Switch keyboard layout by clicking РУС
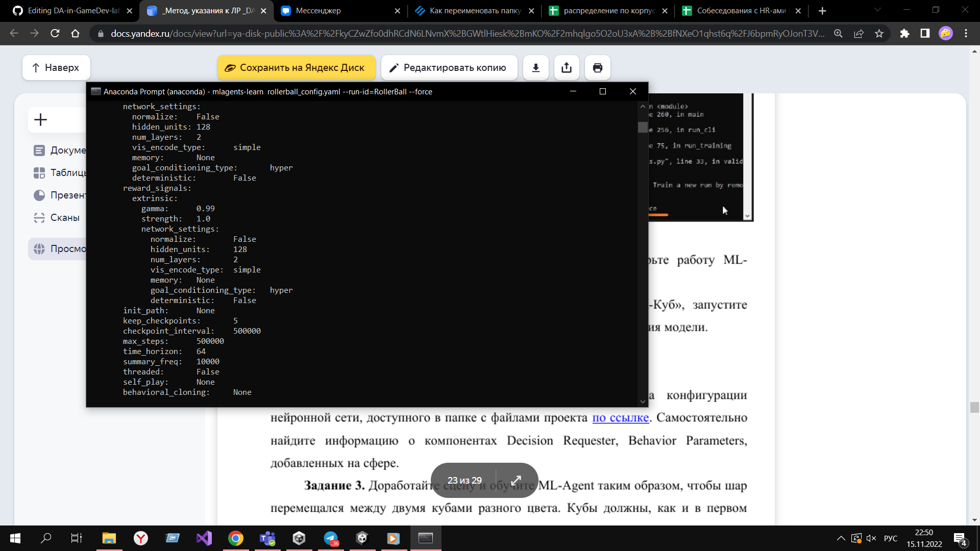This screenshot has width=980, height=551. coord(890,538)
